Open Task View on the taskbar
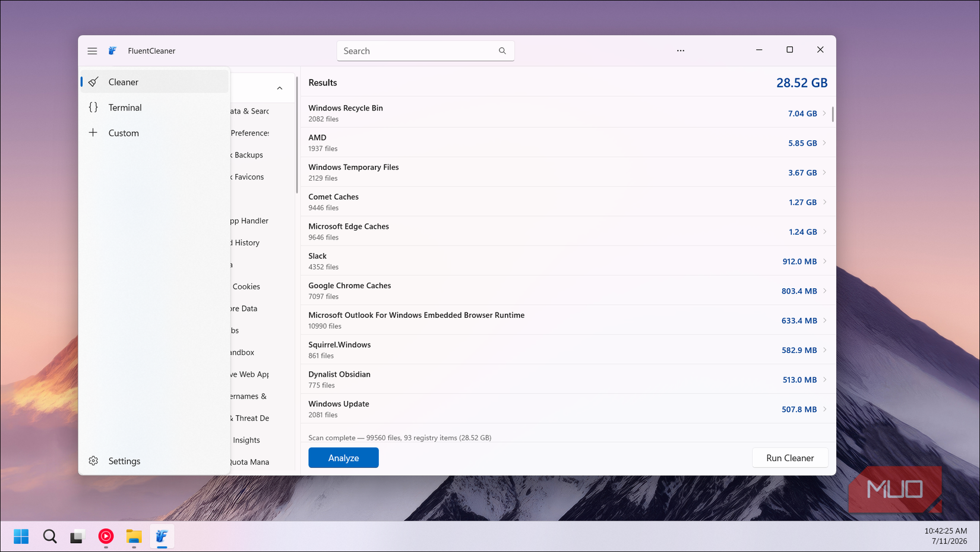The image size is (980, 552). coord(77,537)
